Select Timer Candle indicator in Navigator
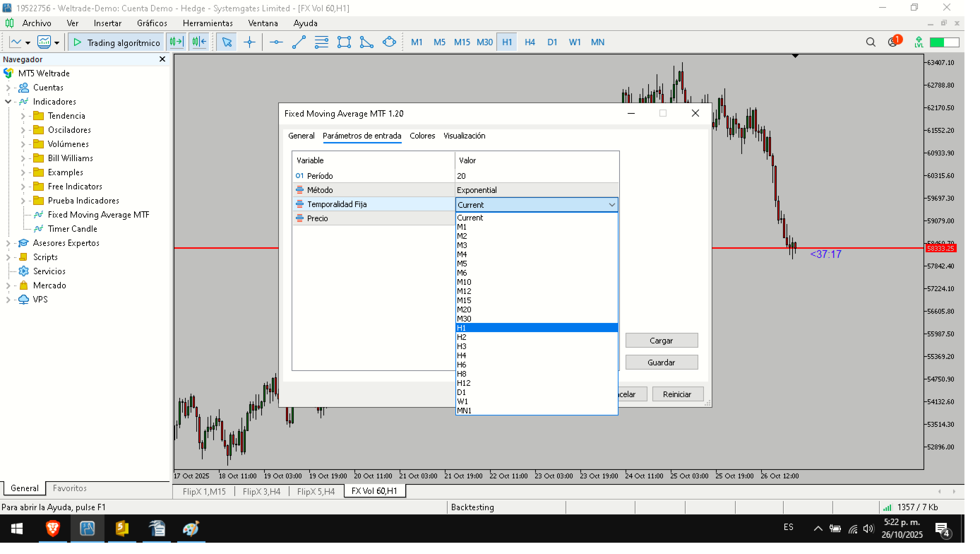 (x=73, y=229)
